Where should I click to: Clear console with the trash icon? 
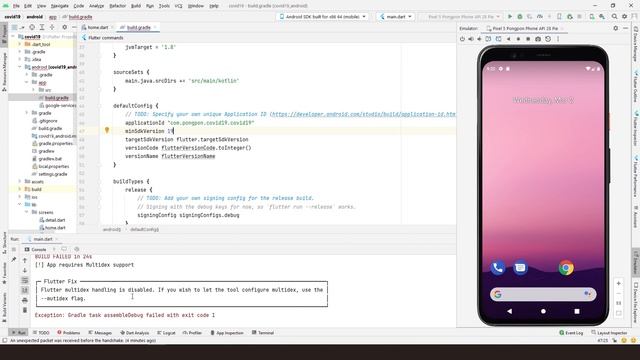24,310
